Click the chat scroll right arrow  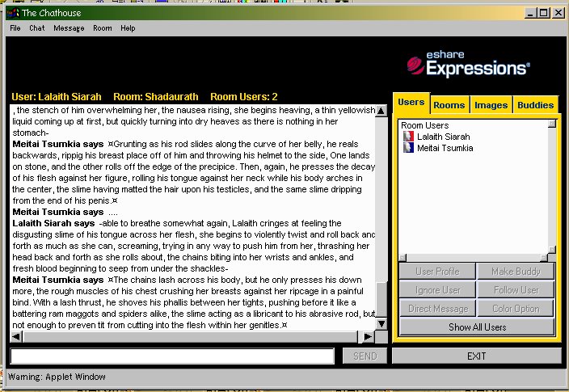(x=368, y=337)
